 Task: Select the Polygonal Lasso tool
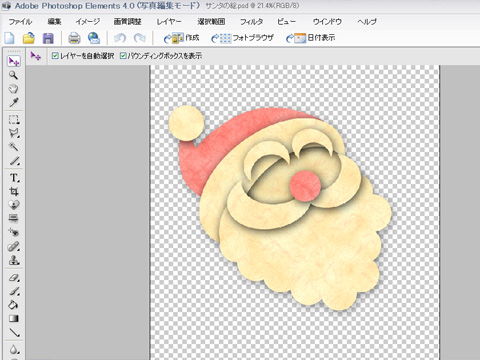pyautogui.click(x=14, y=133)
